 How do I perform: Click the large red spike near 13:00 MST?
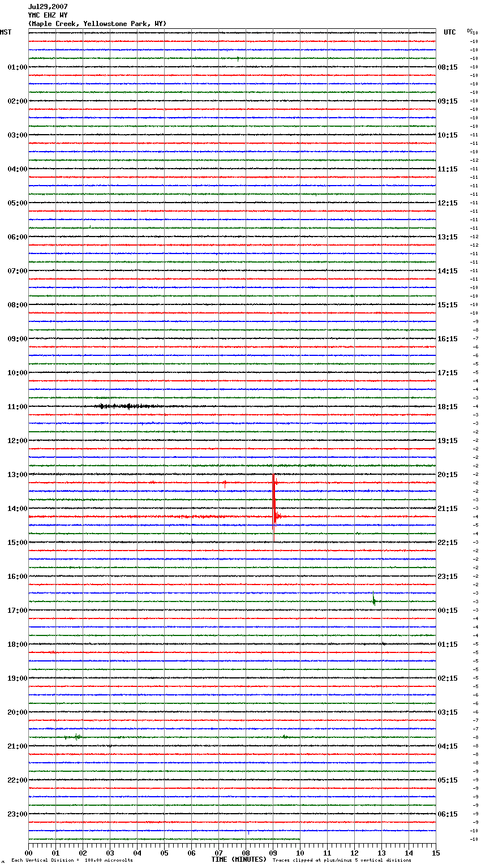[274, 508]
